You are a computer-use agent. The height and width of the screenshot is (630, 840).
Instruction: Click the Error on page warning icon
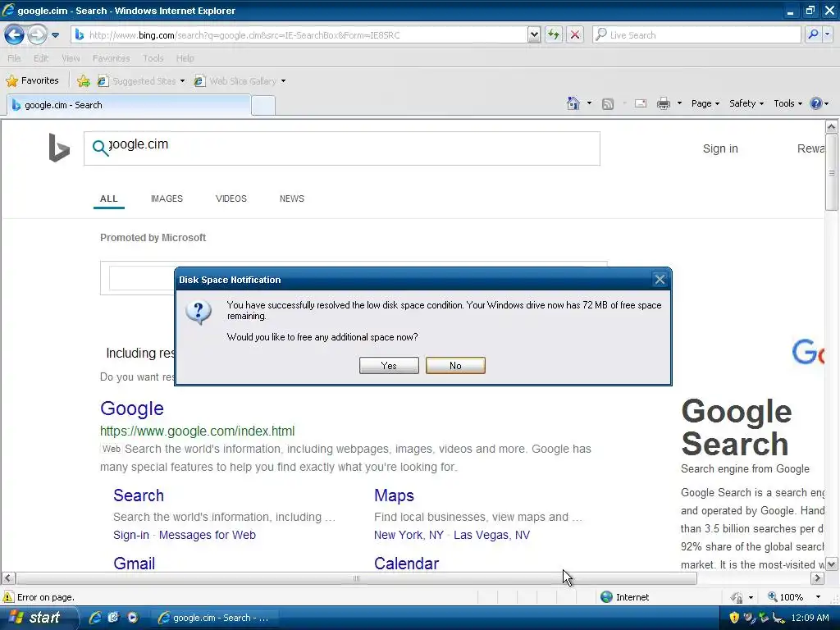8,597
